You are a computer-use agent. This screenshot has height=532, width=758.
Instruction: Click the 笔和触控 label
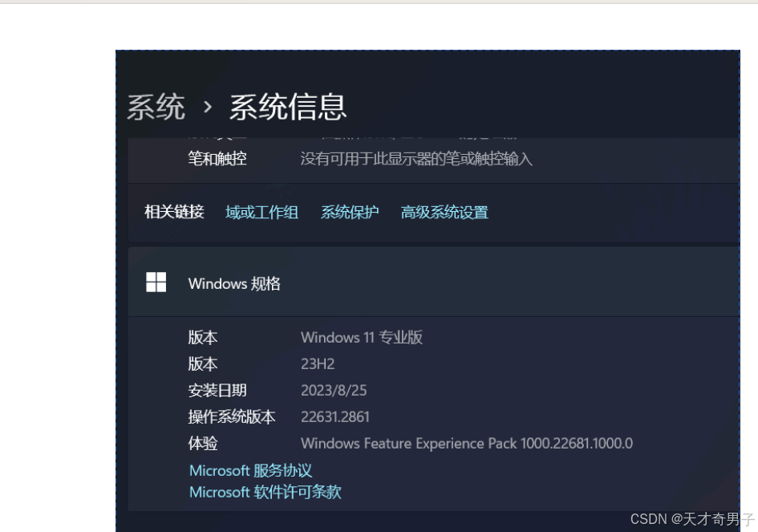217,158
